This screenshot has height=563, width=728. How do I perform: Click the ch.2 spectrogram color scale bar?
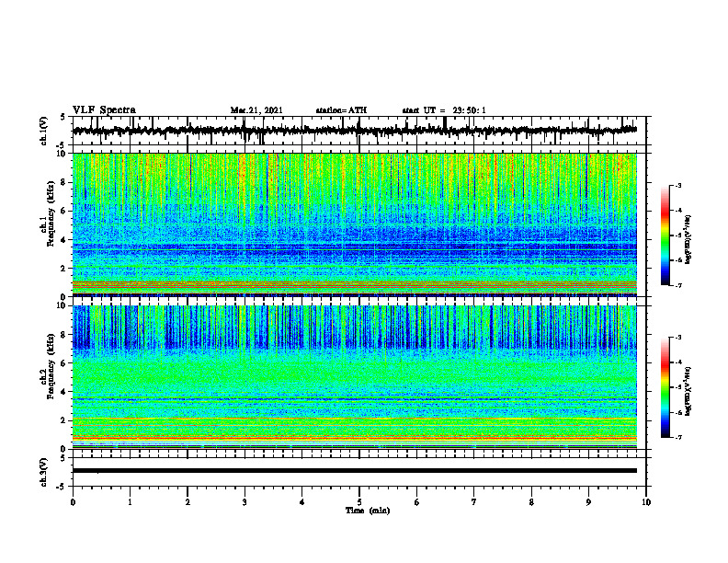[x=665, y=387]
